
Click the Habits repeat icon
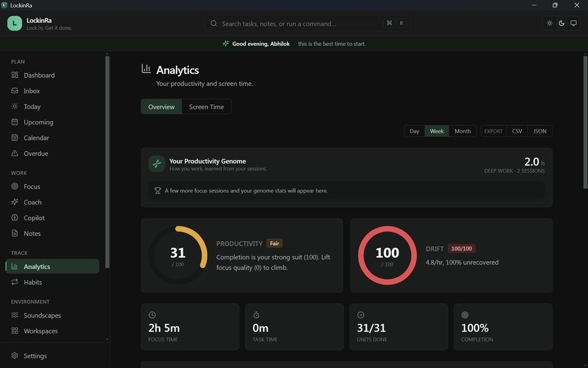[x=14, y=282]
